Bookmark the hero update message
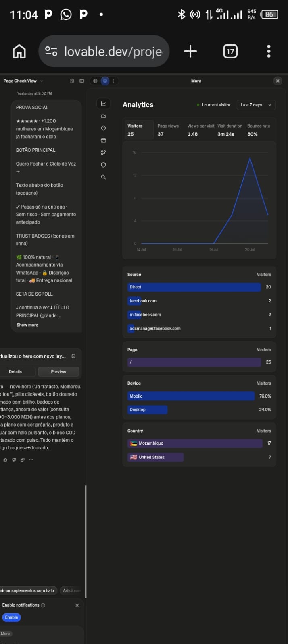The height and width of the screenshot is (644, 288). [x=73, y=356]
